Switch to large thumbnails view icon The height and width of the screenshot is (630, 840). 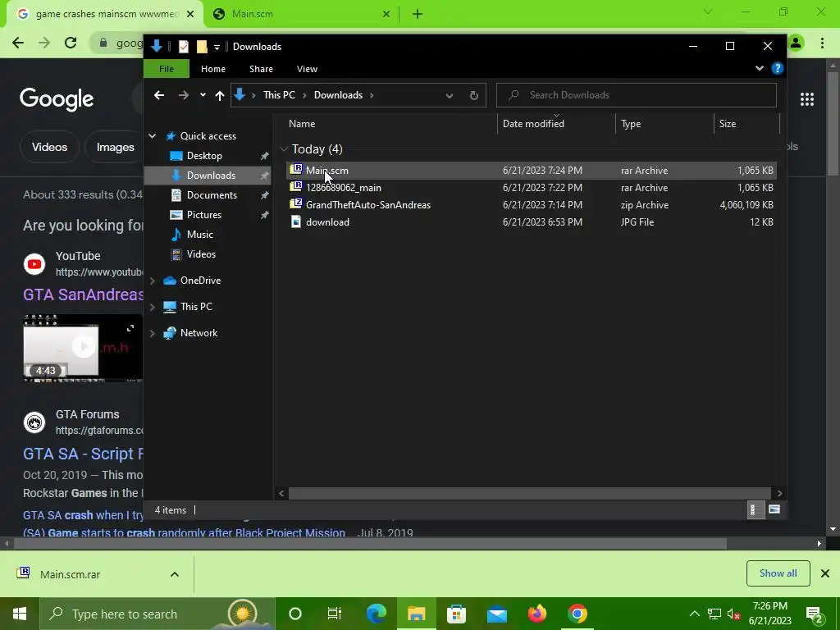tap(774, 510)
